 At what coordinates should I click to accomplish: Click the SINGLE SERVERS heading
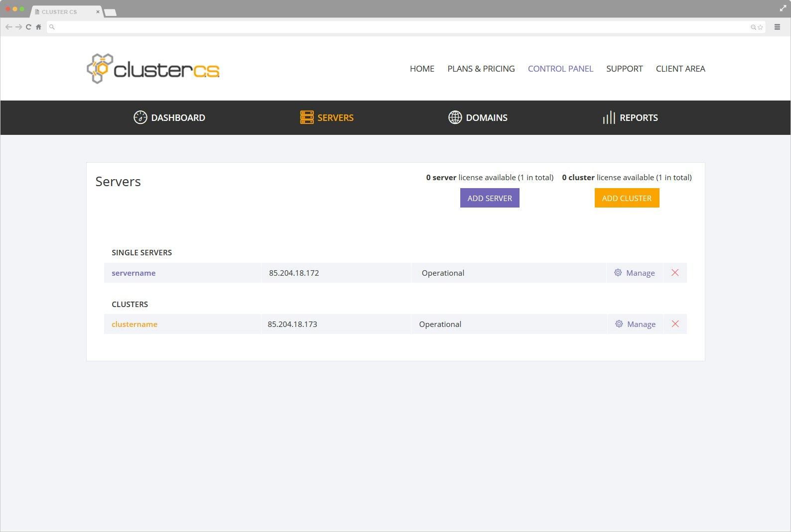[141, 252]
